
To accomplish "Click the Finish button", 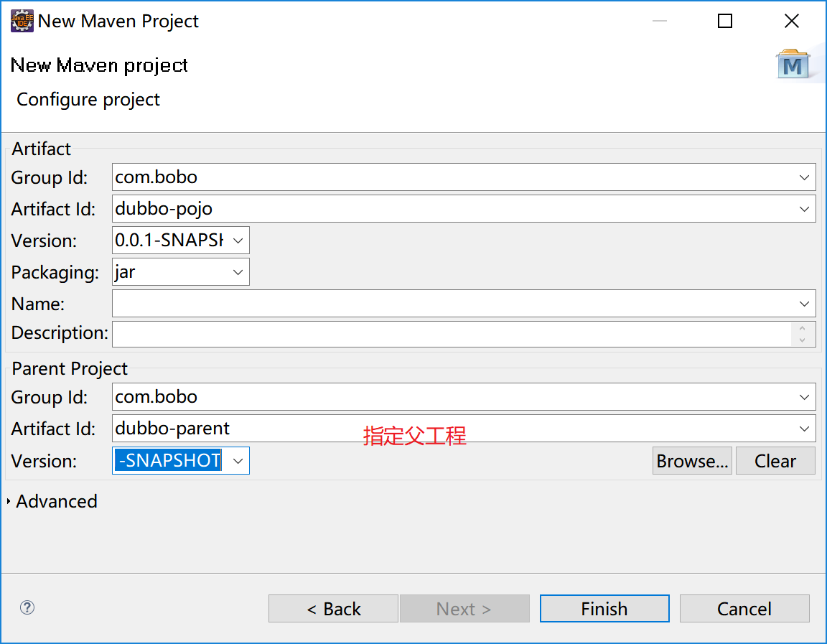I will click(x=604, y=609).
